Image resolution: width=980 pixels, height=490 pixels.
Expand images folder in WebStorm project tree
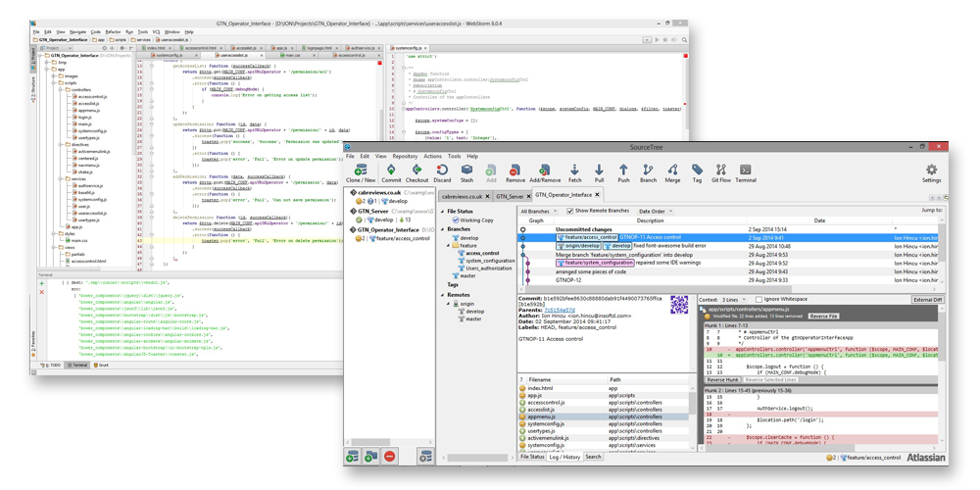pyautogui.click(x=54, y=75)
